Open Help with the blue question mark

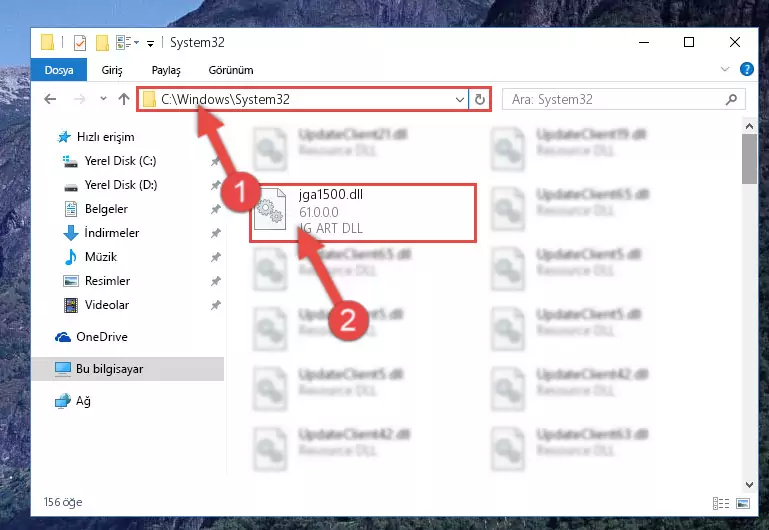(746, 69)
